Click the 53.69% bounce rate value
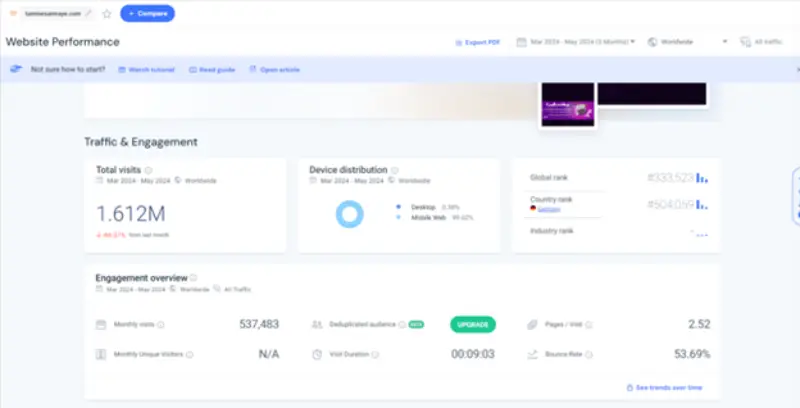The height and width of the screenshot is (408, 800). click(x=692, y=354)
